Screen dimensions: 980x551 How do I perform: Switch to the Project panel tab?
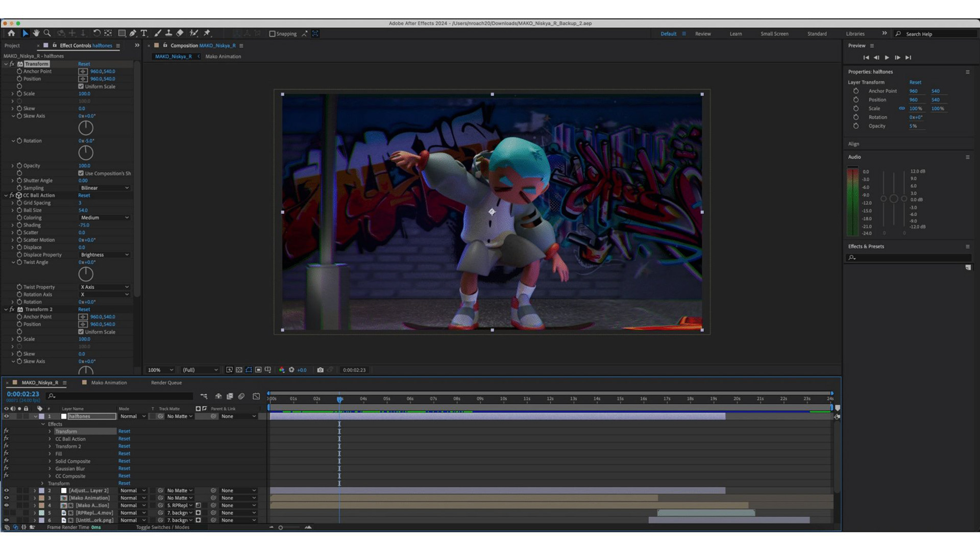tap(12, 45)
